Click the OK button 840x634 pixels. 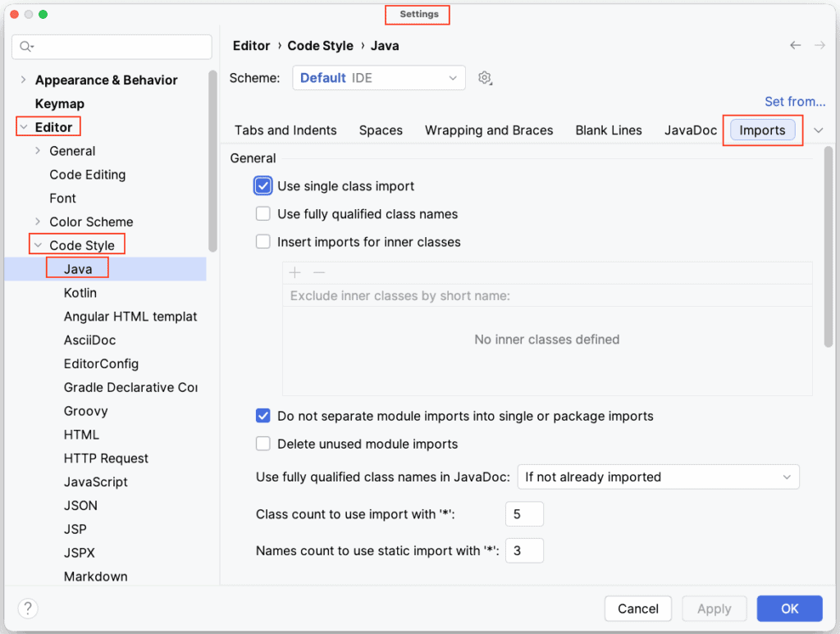point(789,609)
